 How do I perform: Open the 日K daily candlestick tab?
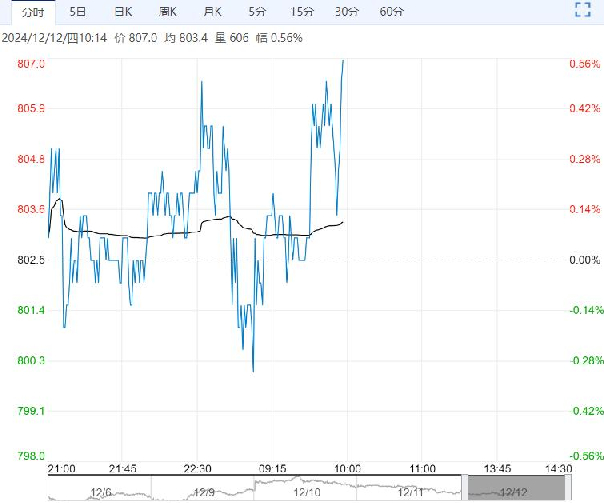coord(122,12)
